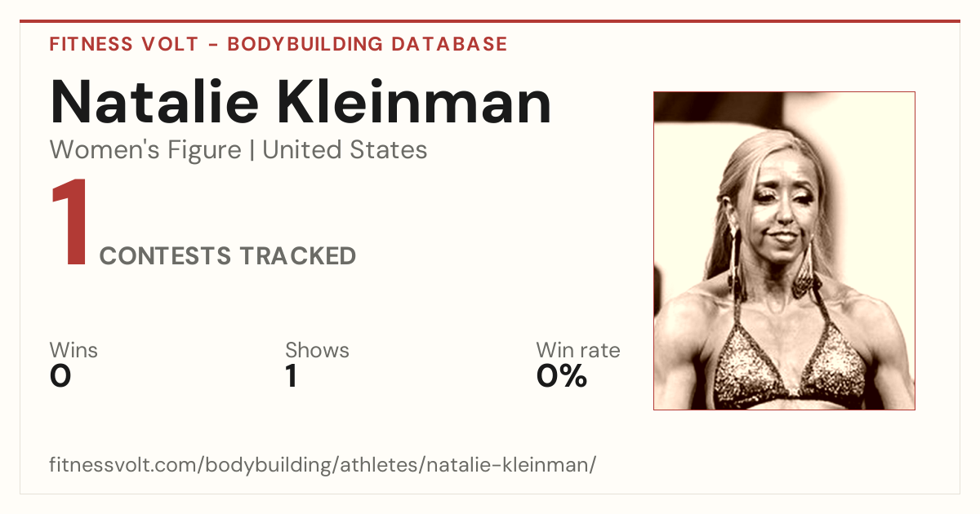Open the athlete photo thumbnail
980x514 pixels.
click(784, 250)
